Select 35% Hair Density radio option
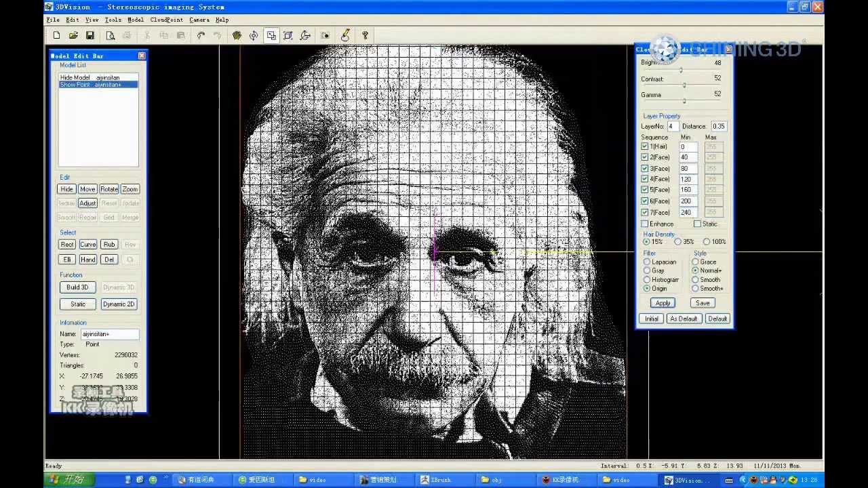Image resolution: width=868 pixels, height=488 pixels. [x=678, y=242]
